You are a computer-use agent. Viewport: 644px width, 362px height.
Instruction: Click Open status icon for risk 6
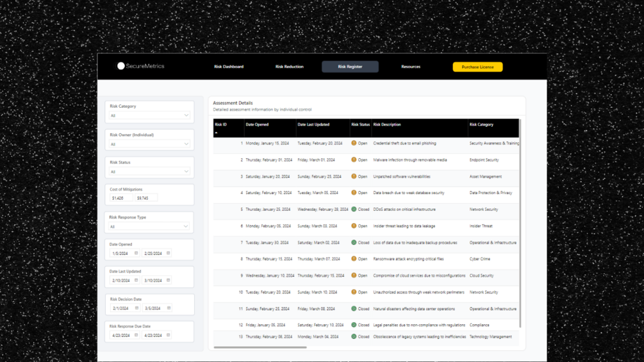[x=354, y=226]
